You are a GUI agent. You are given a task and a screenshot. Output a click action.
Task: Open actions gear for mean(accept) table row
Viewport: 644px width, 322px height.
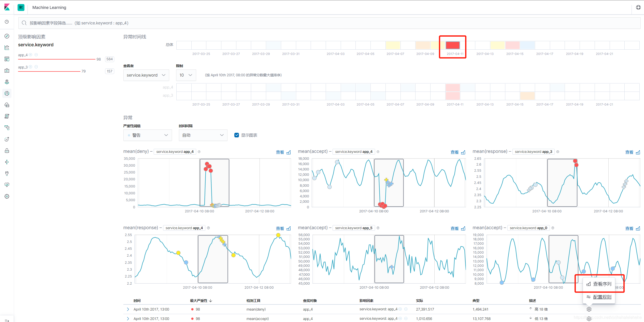pyautogui.click(x=589, y=319)
